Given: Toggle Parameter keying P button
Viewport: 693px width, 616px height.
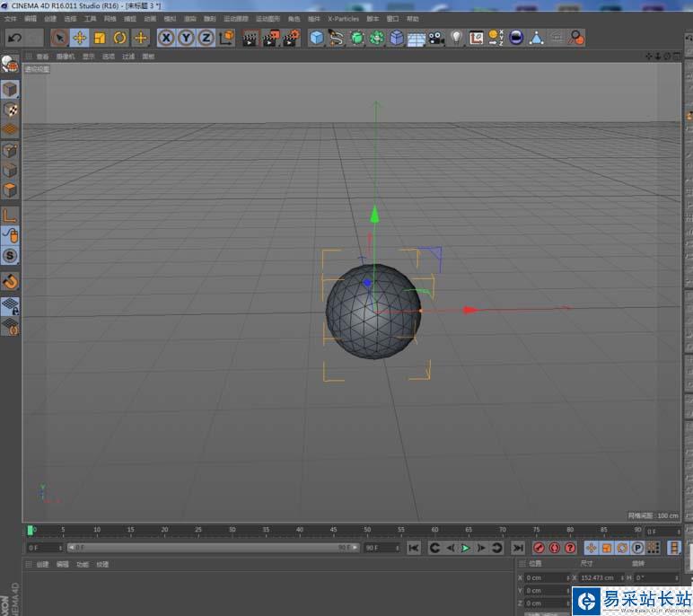Looking at the screenshot, I should 637,548.
